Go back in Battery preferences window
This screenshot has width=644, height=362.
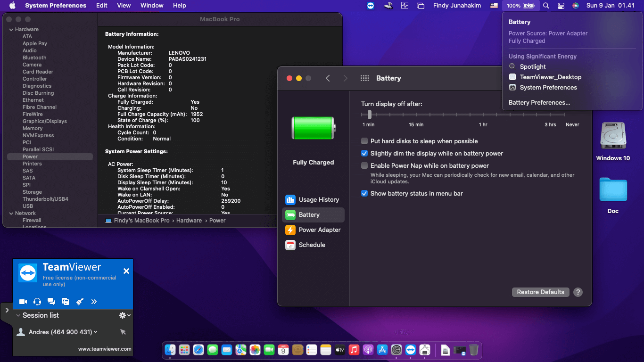click(328, 78)
